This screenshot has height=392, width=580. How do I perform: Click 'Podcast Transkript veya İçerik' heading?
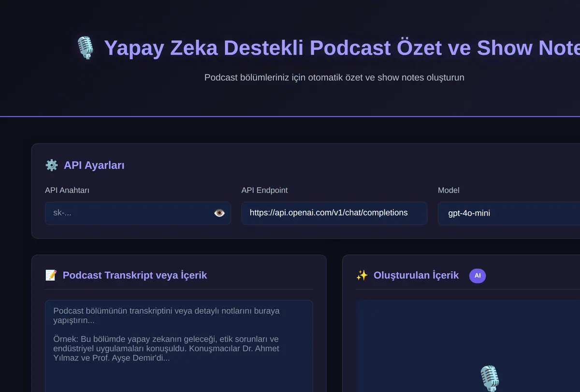[x=135, y=276]
